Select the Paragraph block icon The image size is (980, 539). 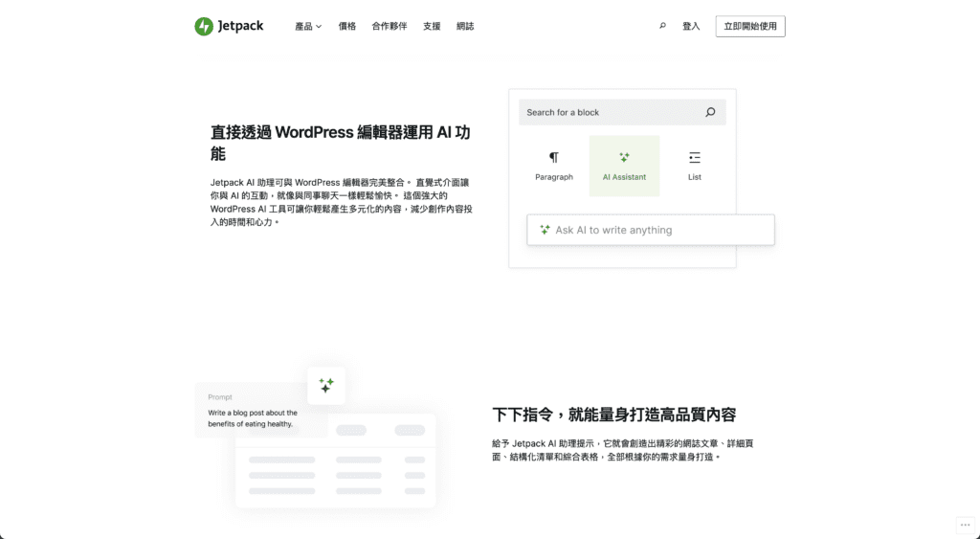(x=553, y=158)
